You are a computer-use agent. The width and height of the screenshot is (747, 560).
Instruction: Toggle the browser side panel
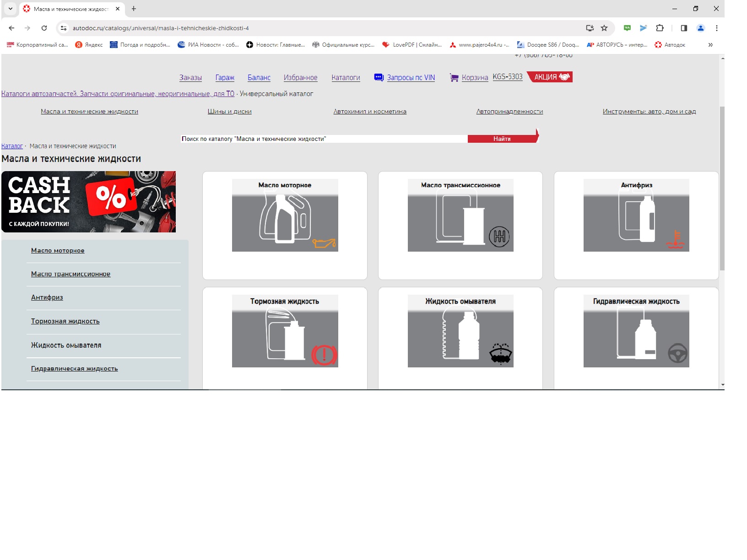[684, 28]
